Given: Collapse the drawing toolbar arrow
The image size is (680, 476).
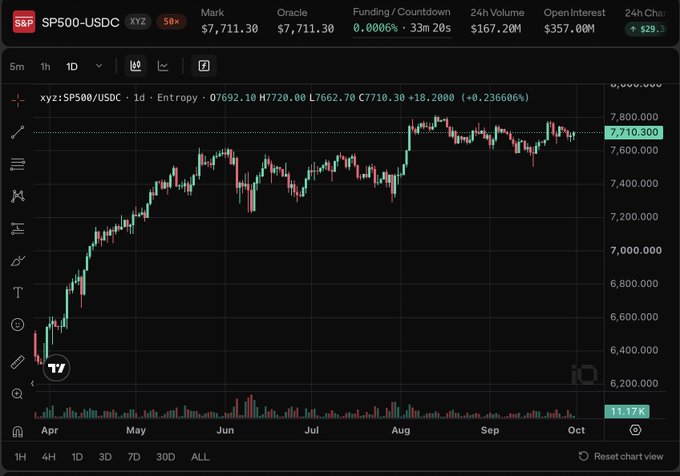Looking at the screenshot, I should 33,383.
